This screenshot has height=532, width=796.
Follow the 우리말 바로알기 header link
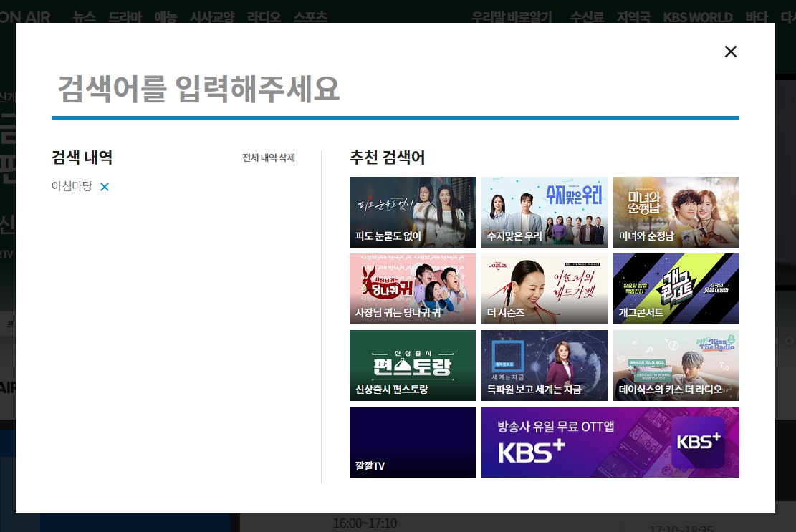[512, 17]
